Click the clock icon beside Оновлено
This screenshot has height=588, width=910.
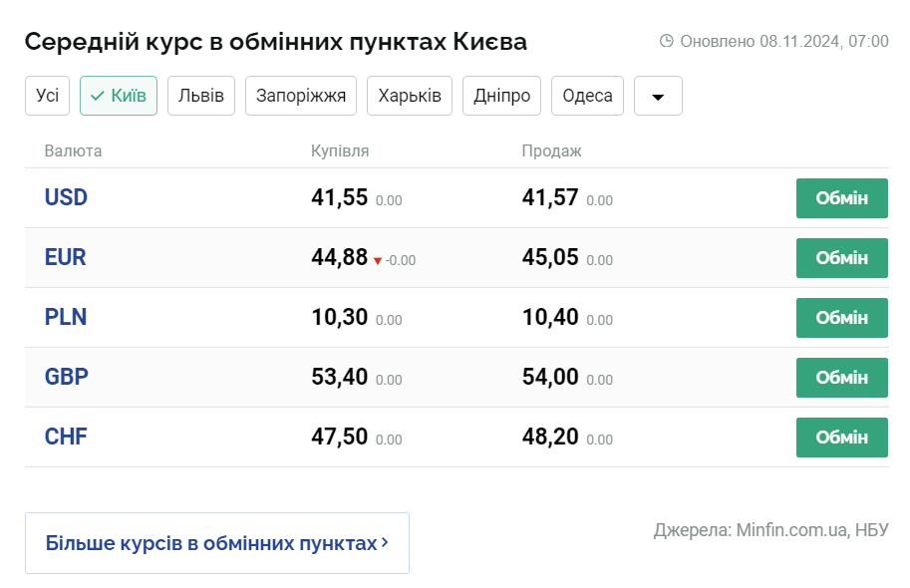pyautogui.click(x=666, y=41)
